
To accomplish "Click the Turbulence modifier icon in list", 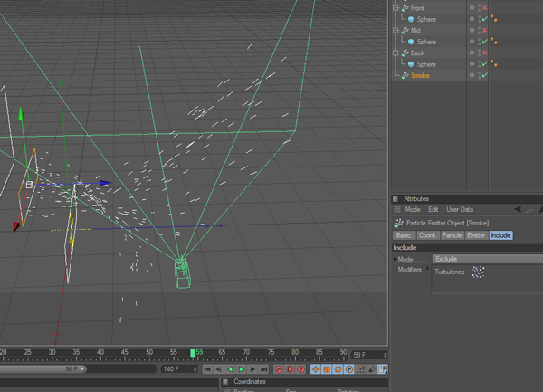I will pyautogui.click(x=478, y=272).
